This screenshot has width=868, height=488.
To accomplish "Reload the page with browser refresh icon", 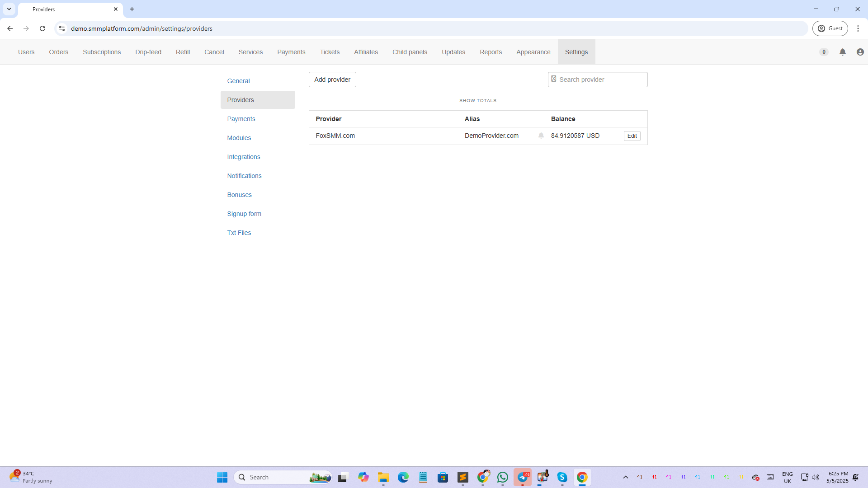I will (x=42, y=28).
